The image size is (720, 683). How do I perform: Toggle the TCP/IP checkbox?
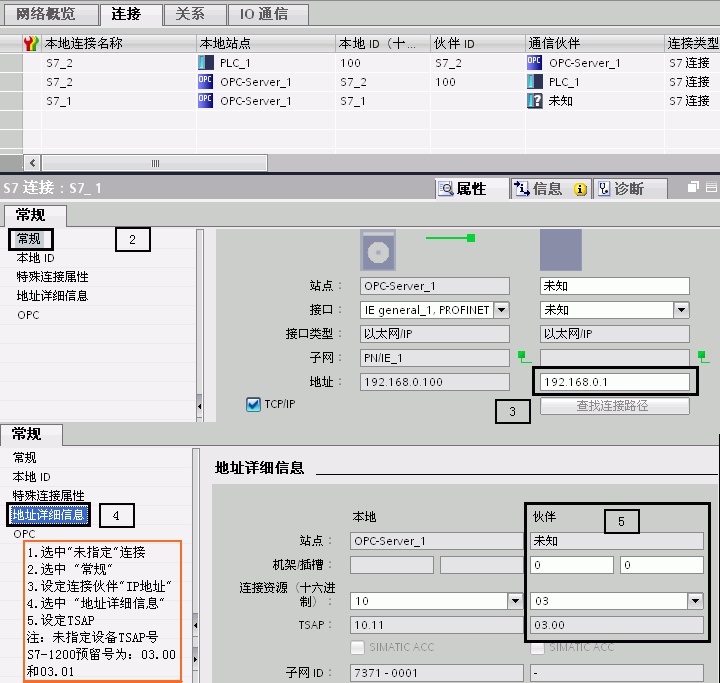pos(253,404)
